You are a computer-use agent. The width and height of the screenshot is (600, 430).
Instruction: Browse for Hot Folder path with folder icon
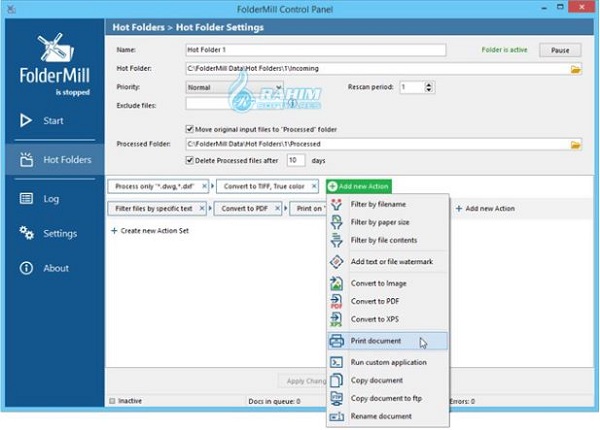(x=576, y=69)
